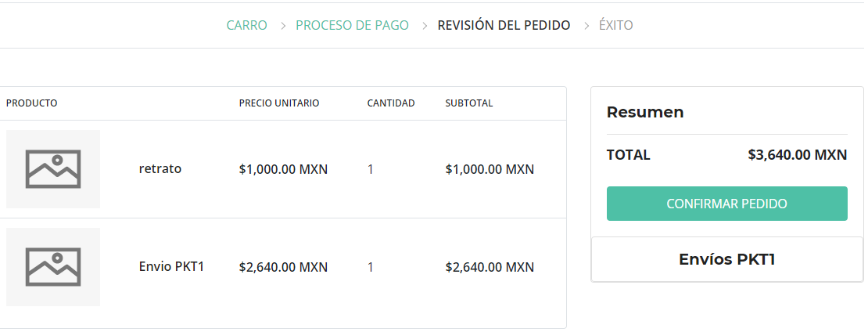The height and width of the screenshot is (332, 868).
Task: Click the retrato product placeholder image
Action: click(x=53, y=169)
